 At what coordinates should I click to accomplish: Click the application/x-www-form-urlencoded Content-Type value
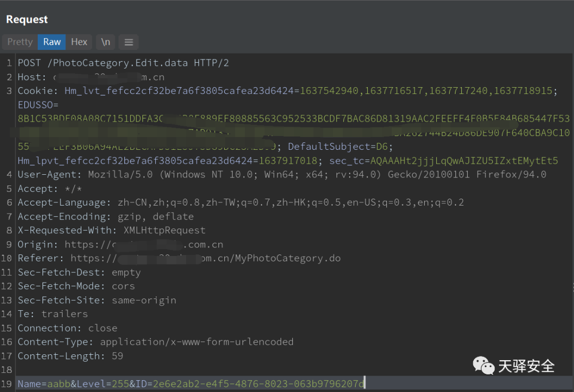[197, 342]
